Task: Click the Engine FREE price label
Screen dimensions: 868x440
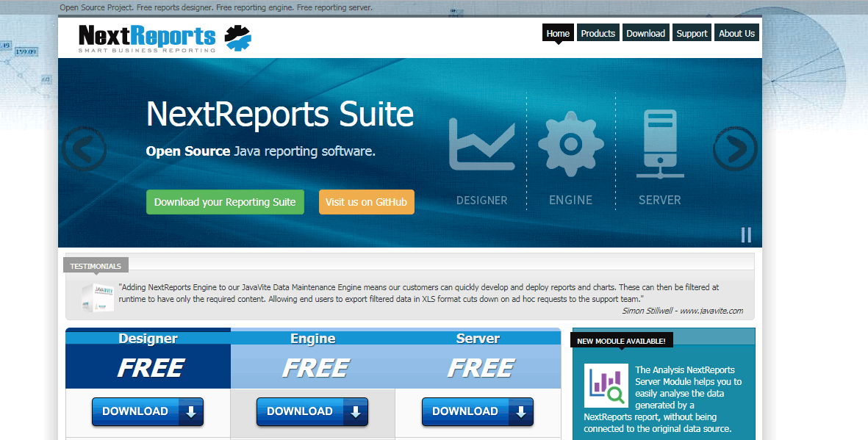Action: coord(315,368)
